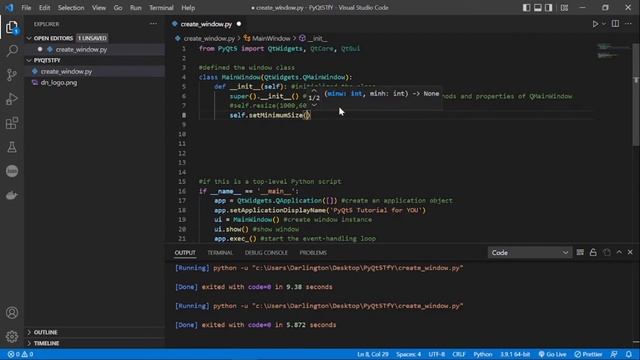Change end of line CRLF setting
Image resolution: width=640 pixels, height=360 pixels.
(459, 354)
